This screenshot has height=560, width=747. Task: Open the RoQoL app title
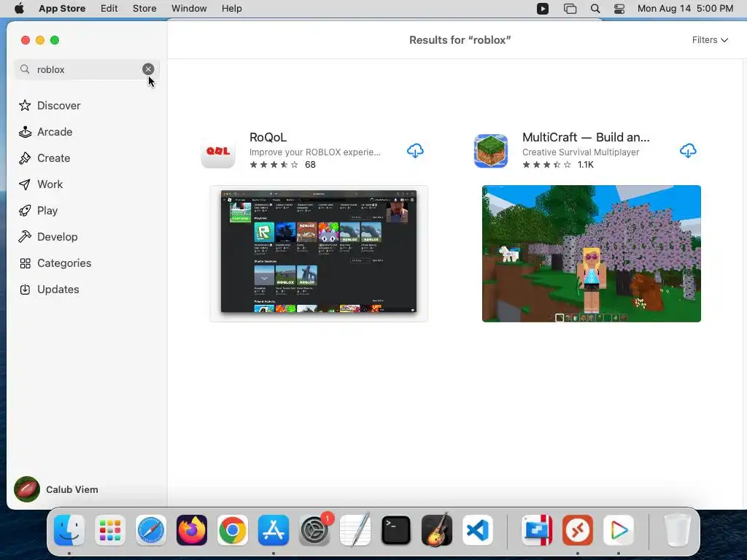point(268,137)
